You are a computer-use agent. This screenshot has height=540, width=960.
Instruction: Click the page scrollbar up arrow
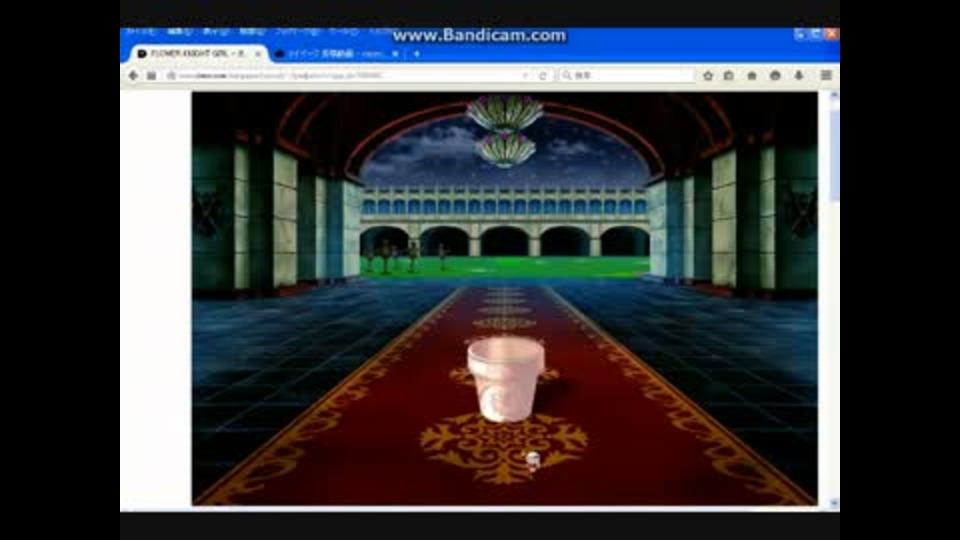click(x=833, y=96)
